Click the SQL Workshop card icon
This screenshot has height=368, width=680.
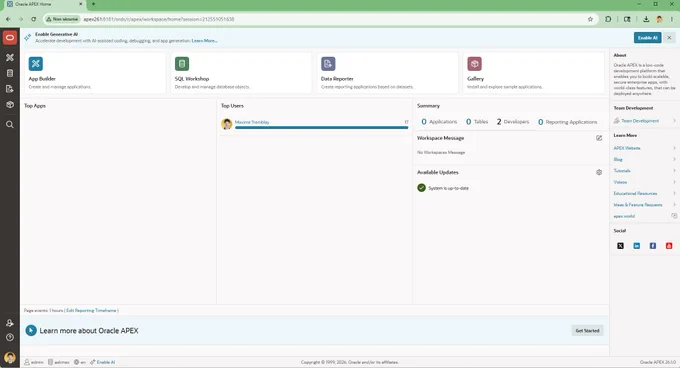(182, 64)
